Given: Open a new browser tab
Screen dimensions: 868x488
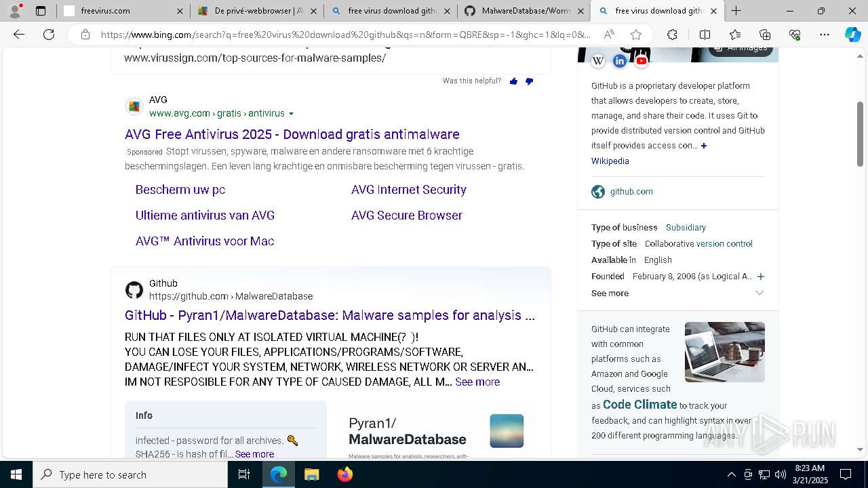Looking at the screenshot, I should [x=736, y=11].
